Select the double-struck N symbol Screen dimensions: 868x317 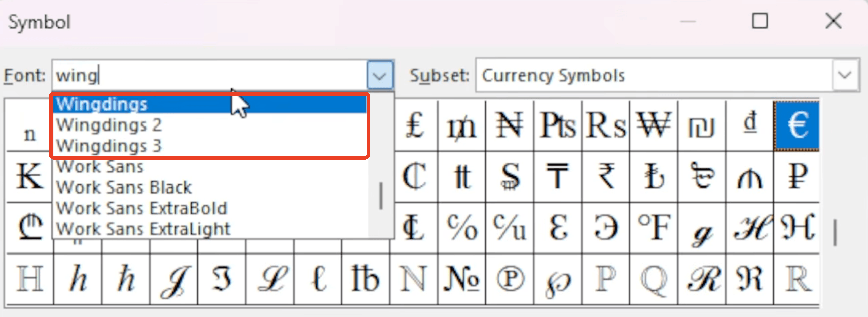(414, 280)
